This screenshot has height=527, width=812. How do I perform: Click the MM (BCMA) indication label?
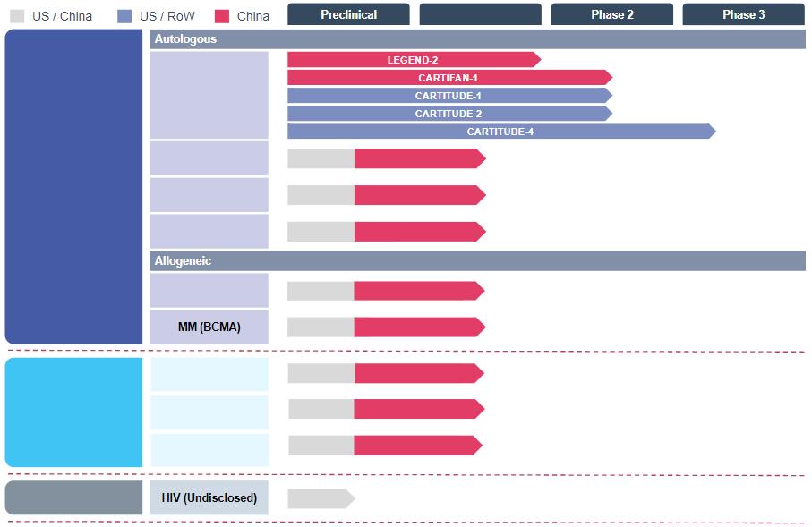pos(209,327)
